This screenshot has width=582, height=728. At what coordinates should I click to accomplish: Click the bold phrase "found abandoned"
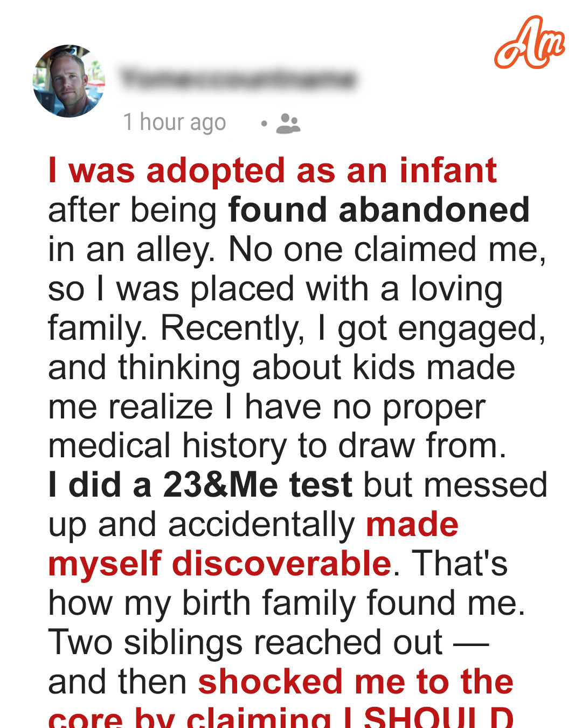tap(379, 210)
